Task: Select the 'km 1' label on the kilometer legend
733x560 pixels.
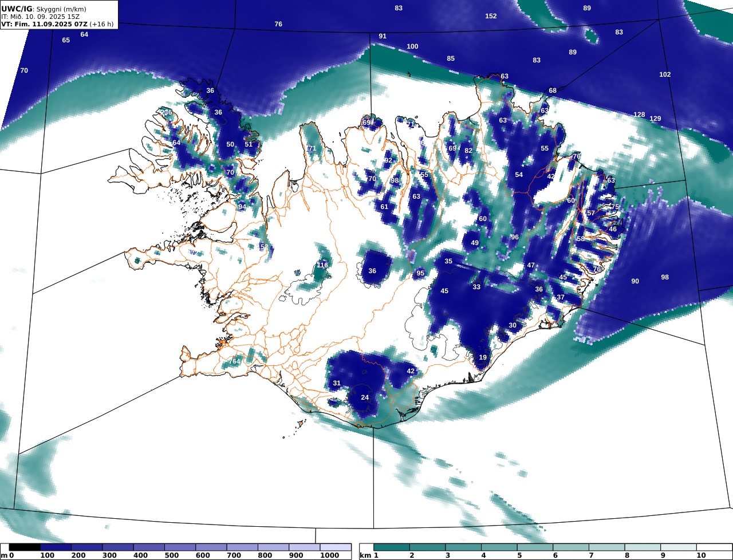Action: (x=369, y=555)
